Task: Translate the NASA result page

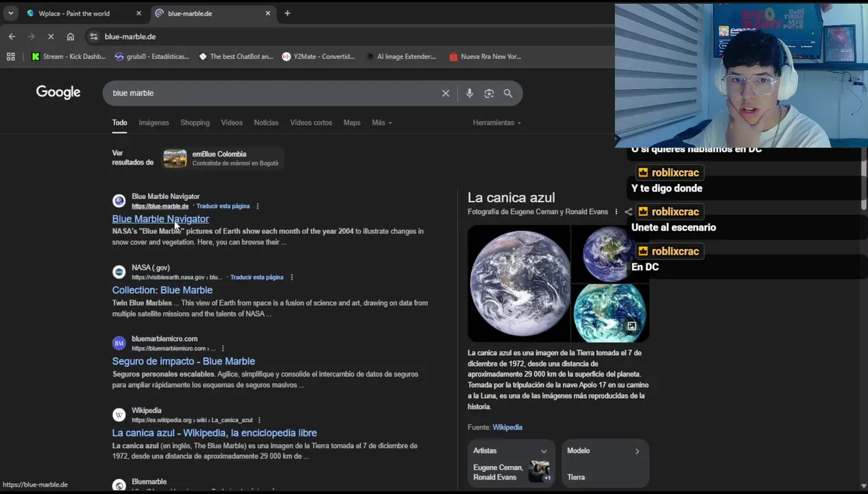Action: [x=256, y=277]
